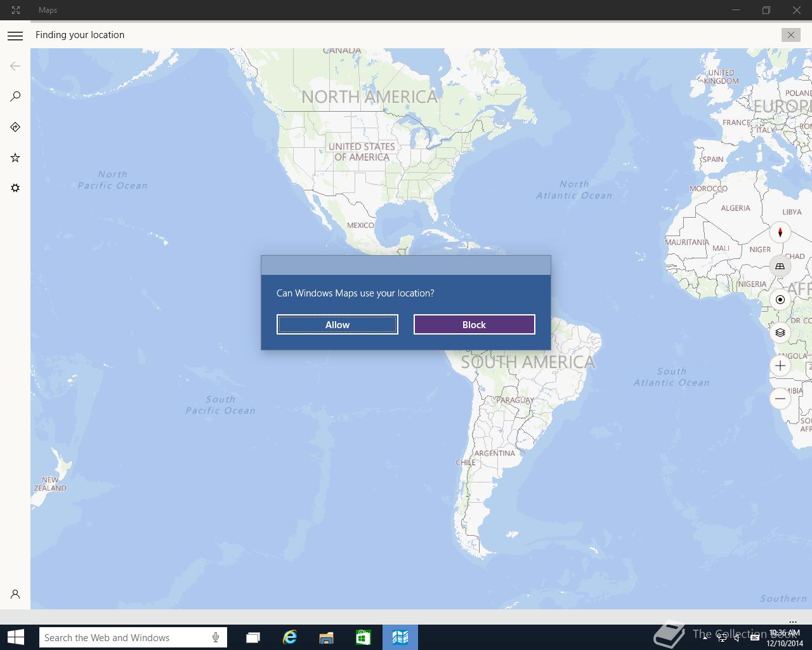The height and width of the screenshot is (650, 812).
Task: Click the MAURITANIA map label
Action: coord(687,242)
